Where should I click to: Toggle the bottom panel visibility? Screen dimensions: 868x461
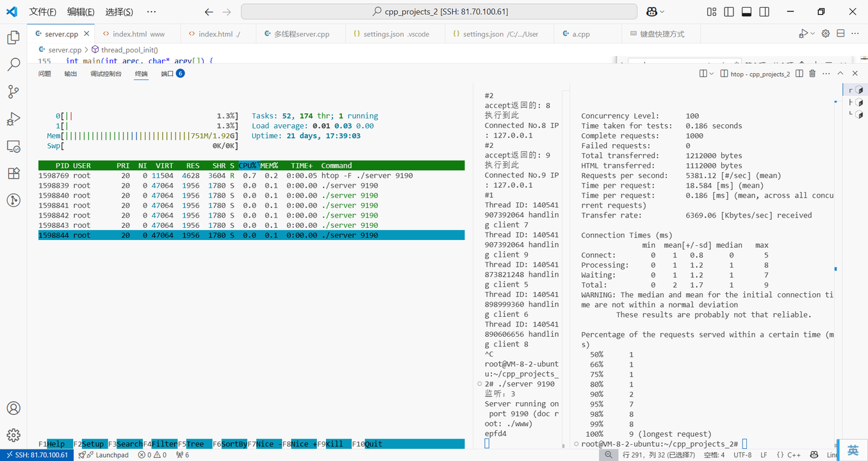[746, 12]
